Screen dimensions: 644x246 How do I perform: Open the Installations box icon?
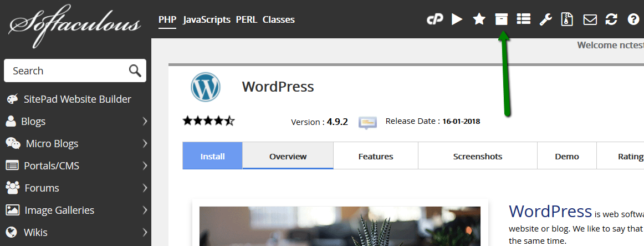click(502, 19)
